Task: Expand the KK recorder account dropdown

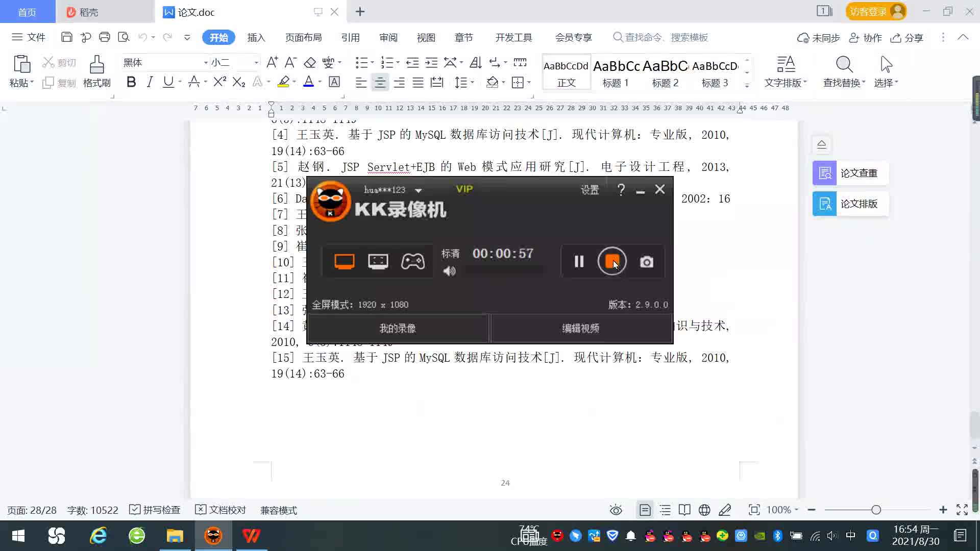Action: [x=419, y=190]
